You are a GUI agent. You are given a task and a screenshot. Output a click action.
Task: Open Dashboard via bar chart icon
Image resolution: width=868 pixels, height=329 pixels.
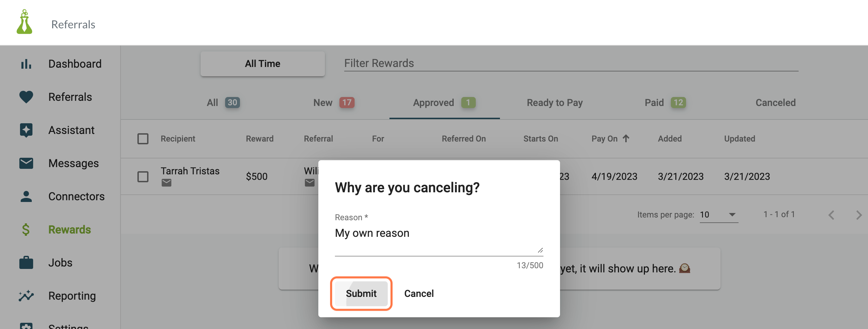(x=26, y=64)
